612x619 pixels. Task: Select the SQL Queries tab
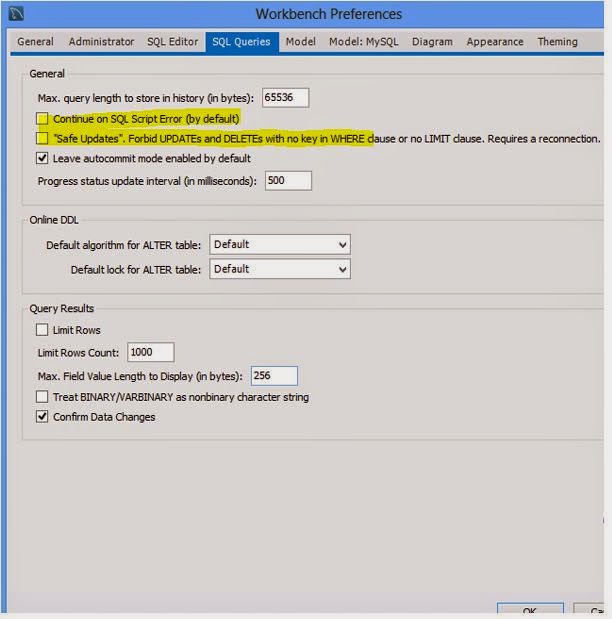tap(242, 42)
